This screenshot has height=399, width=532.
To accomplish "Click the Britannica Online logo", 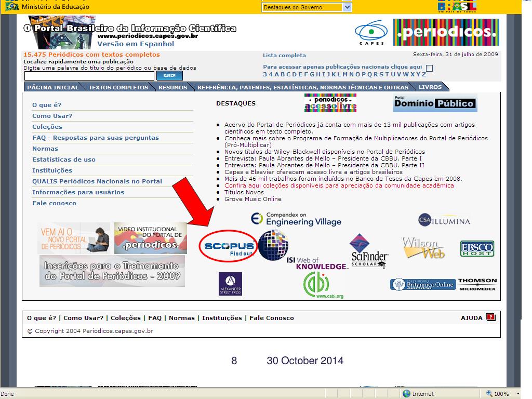I will [x=423, y=284].
